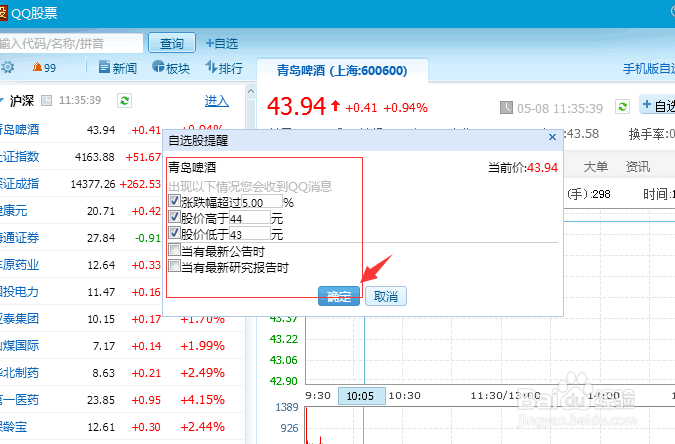Click the 股价高于 field showing 44
Image resolution: width=675 pixels, height=444 pixels.
point(250,218)
